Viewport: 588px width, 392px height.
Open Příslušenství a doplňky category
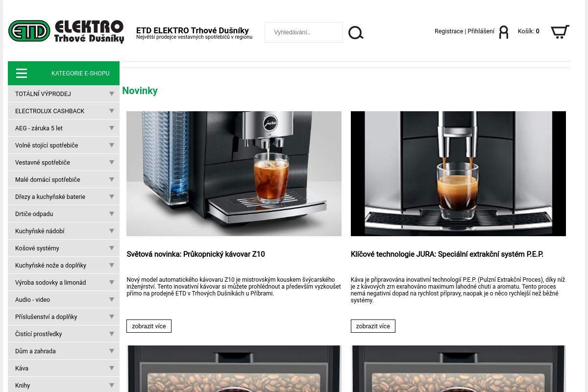pyautogui.click(x=46, y=317)
